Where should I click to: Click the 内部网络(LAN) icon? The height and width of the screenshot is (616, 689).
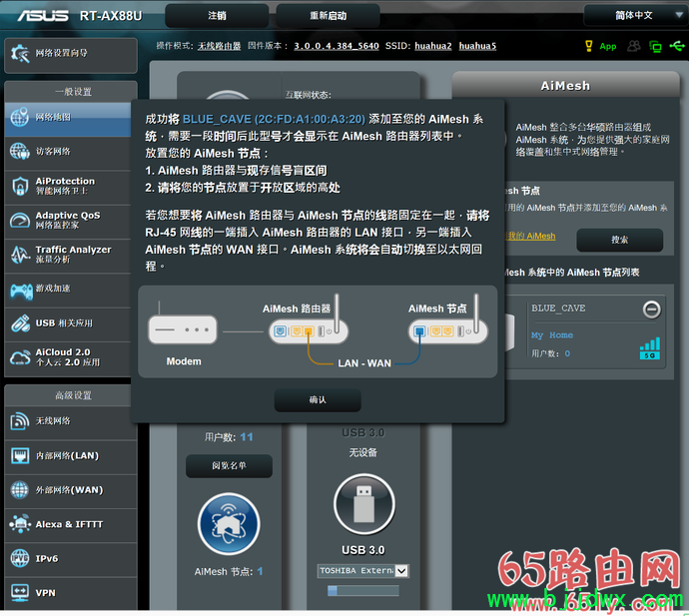tap(20, 455)
